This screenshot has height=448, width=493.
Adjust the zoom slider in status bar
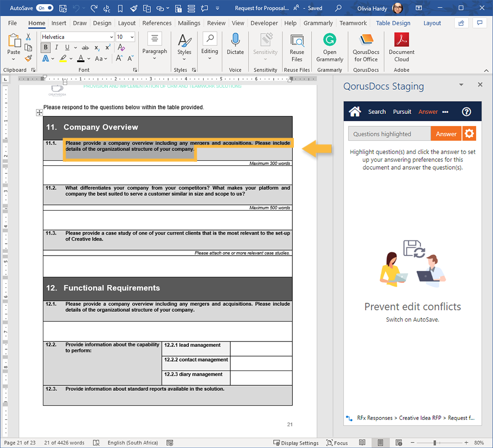(435, 443)
